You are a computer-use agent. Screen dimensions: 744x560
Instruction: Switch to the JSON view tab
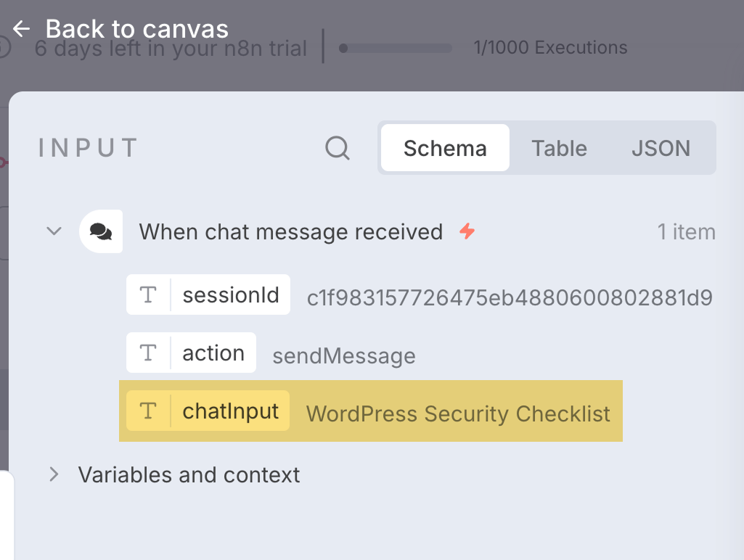(661, 148)
